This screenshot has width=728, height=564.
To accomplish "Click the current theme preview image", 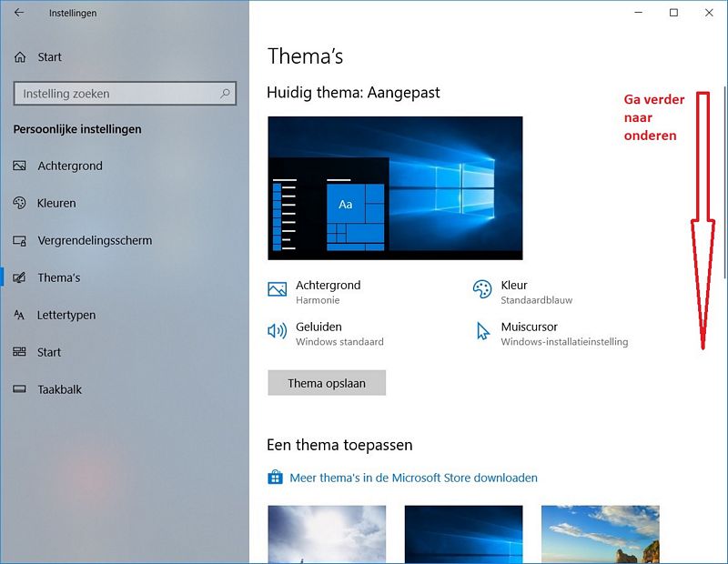I will coord(395,188).
